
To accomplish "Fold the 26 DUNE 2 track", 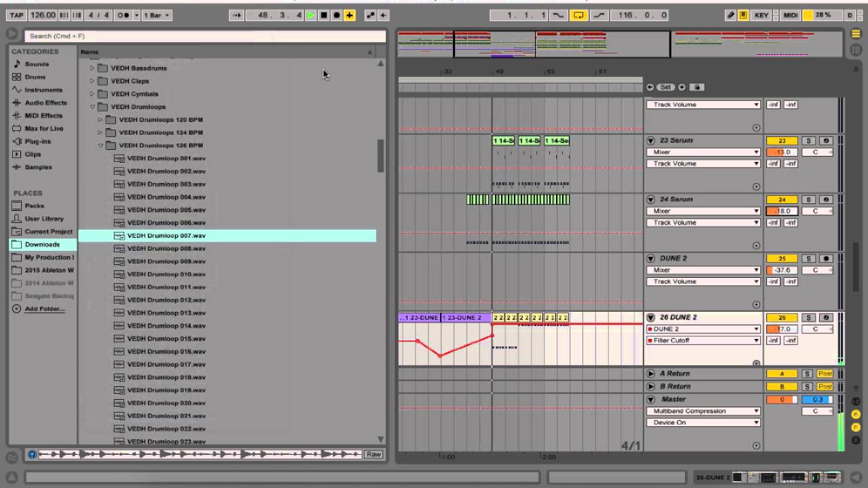I will [651, 318].
